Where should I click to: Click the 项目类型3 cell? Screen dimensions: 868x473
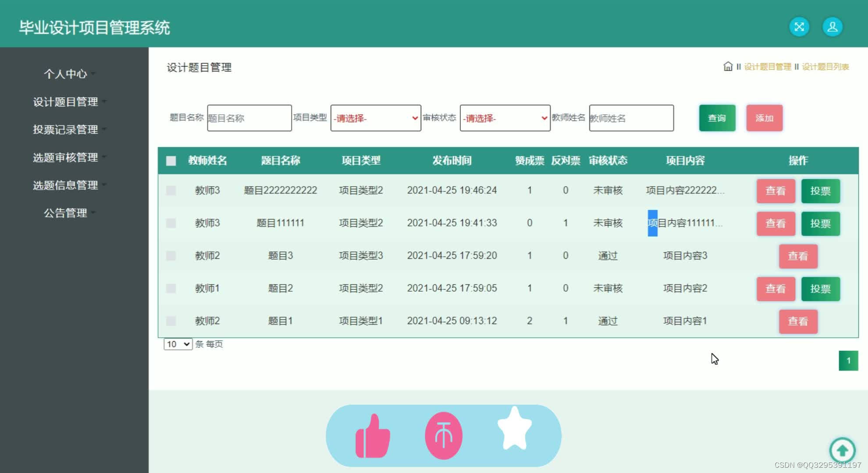point(361,256)
